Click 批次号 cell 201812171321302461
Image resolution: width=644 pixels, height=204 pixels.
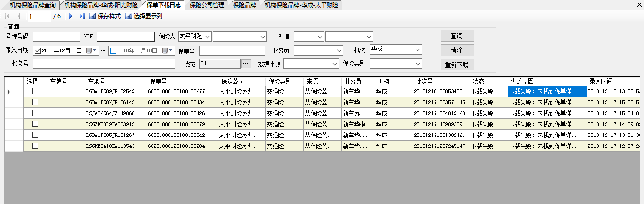pos(441,135)
